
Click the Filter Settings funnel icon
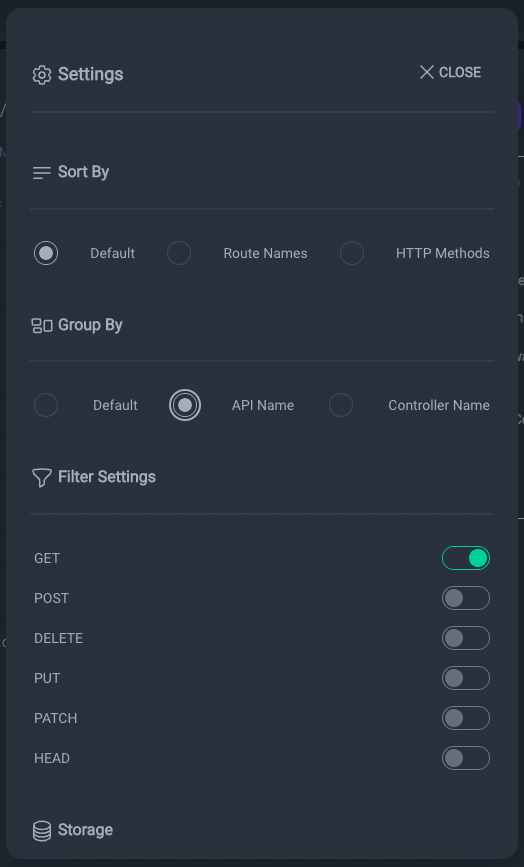42,478
